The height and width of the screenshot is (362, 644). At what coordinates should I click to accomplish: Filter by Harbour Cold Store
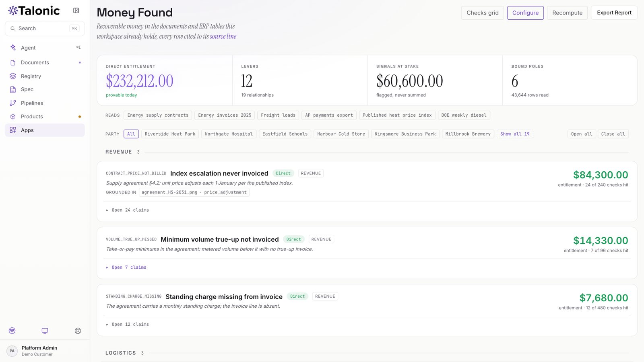(341, 134)
